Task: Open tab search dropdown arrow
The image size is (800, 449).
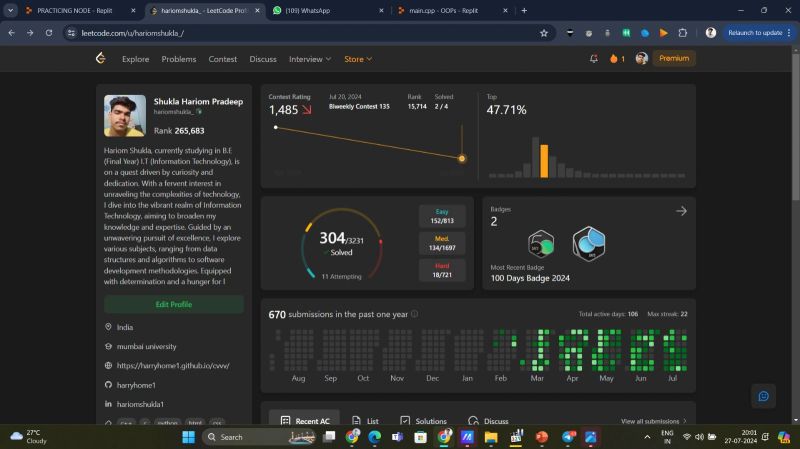Action: 10,10
